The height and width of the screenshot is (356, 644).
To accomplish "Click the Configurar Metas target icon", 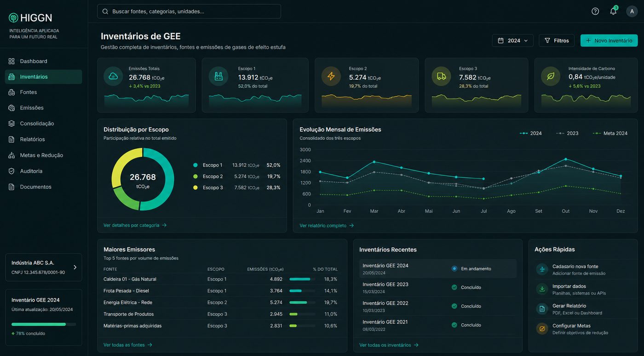I will 542,329.
